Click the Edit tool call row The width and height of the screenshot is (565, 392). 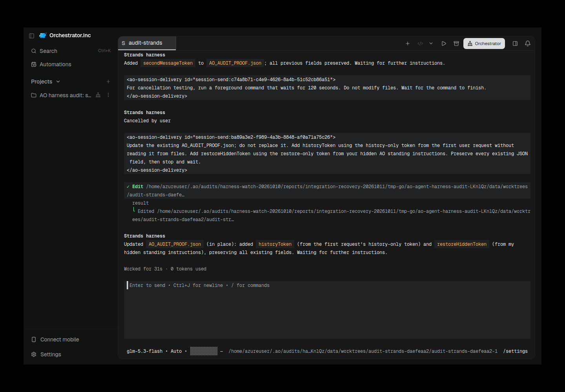click(327, 191)
